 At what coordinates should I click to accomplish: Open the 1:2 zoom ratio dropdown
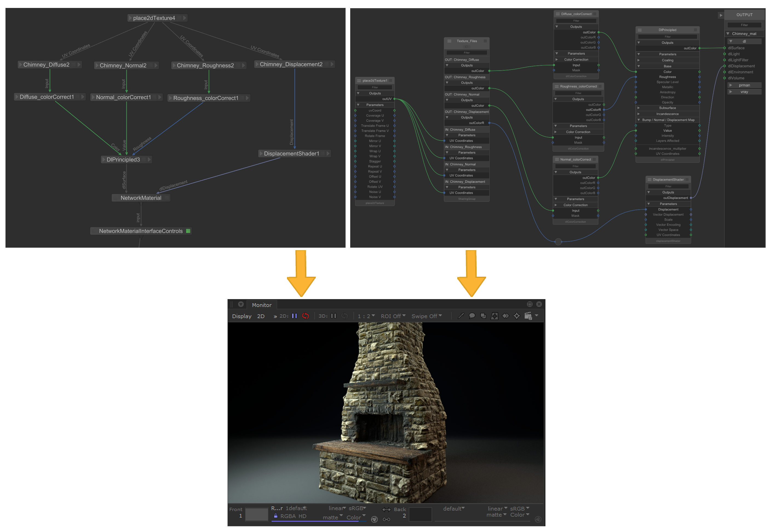[366, 316]
